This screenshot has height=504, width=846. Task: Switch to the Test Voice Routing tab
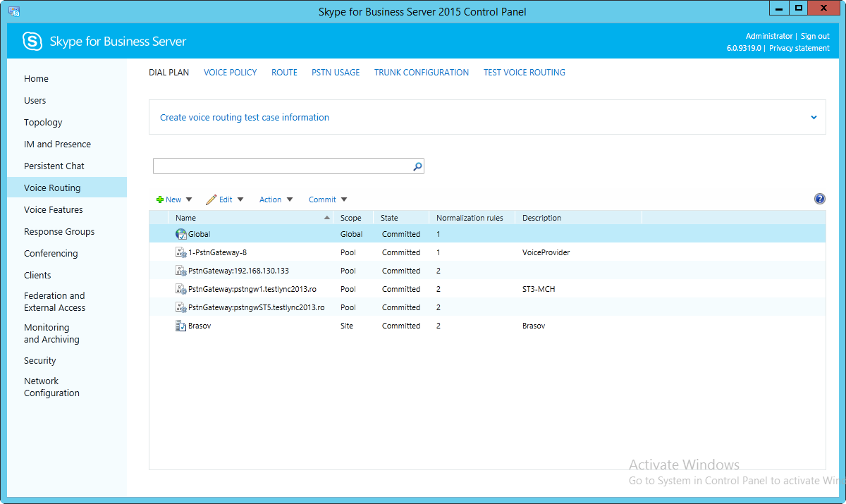(525, 73)
